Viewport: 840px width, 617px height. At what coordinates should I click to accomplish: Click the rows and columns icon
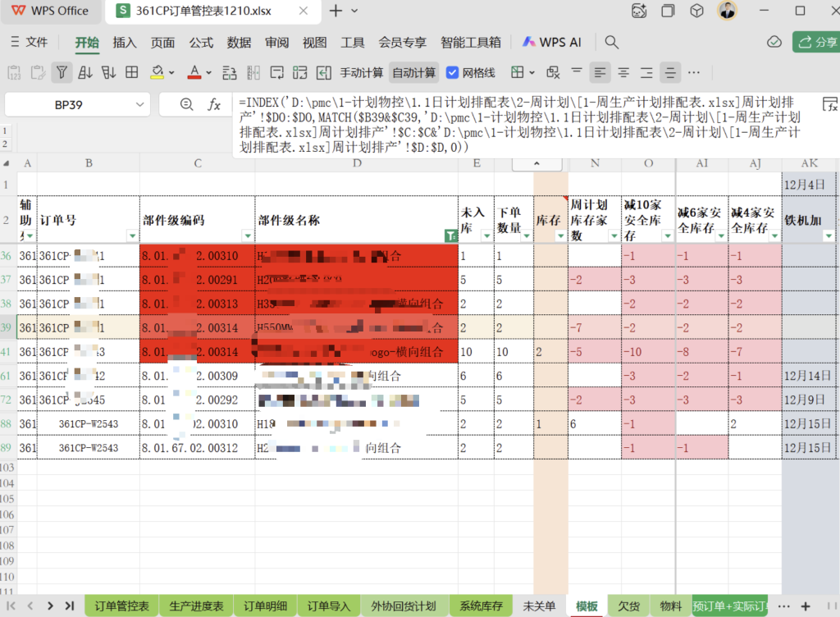pyautogui.click(x=230, y=72)
